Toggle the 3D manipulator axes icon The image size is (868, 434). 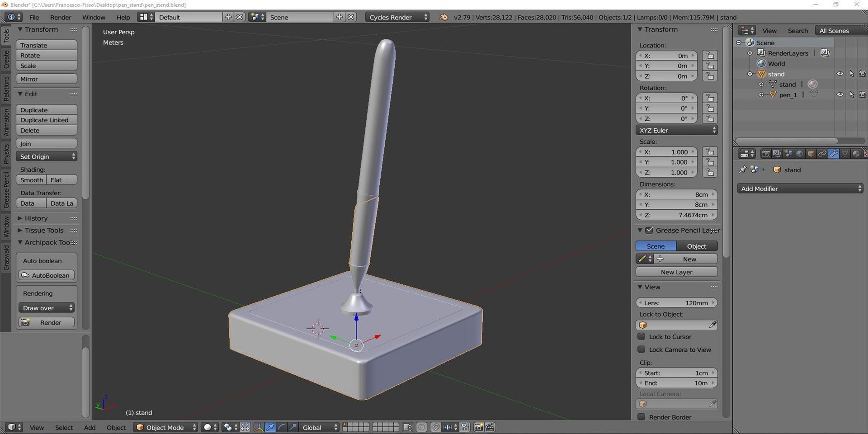point(259,427)
